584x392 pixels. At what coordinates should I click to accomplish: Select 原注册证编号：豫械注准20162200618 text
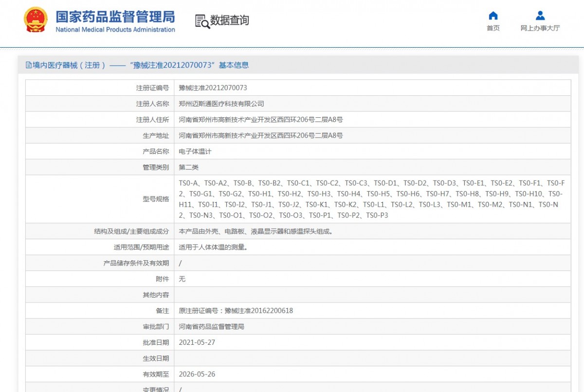click(236, 311)
